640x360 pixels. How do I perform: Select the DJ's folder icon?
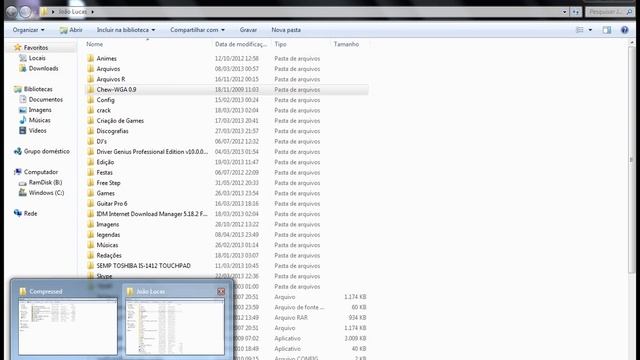pos(91,141)
